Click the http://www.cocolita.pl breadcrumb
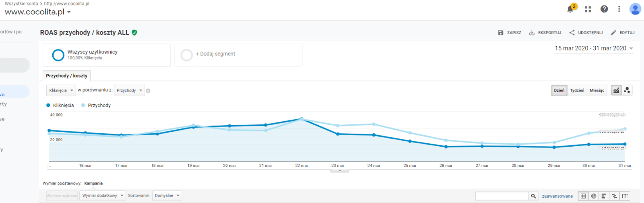 pos(67,4)
